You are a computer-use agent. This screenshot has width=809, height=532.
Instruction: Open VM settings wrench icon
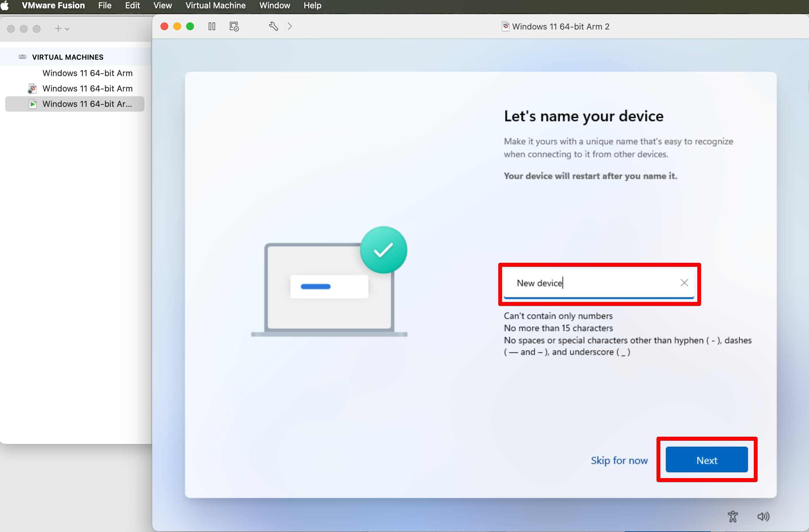[x=273, y=26]
